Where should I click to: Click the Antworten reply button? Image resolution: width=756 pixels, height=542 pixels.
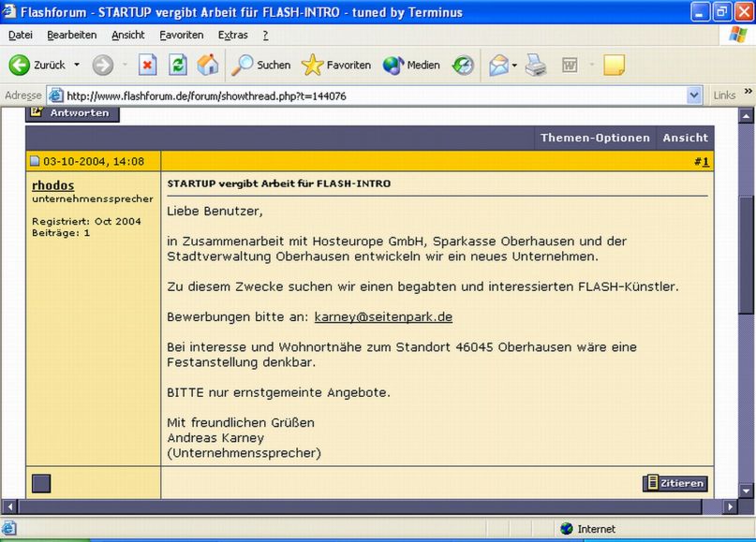tap(72, 113)
